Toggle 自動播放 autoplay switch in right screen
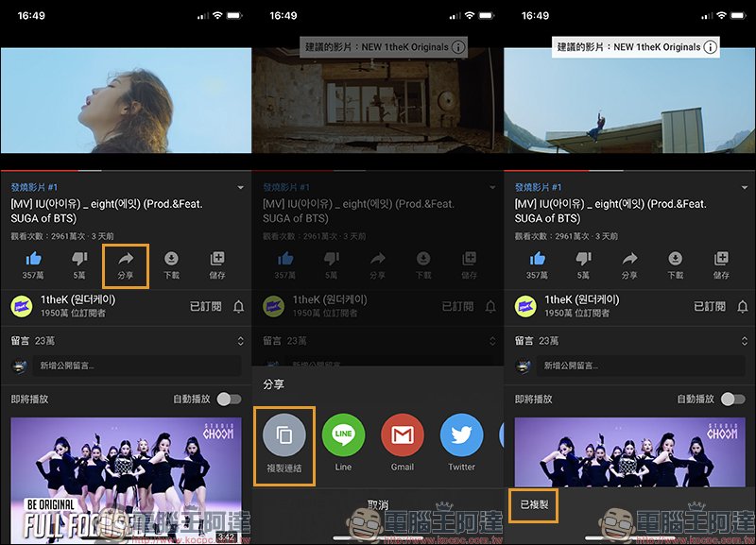Image resolution: width=756 pixels, height=545 pixels. 733,399
